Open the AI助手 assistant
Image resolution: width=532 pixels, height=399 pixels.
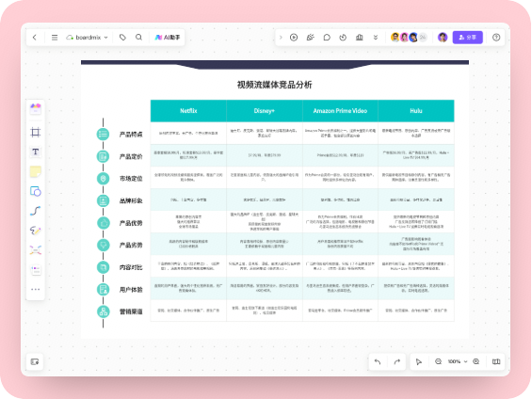tap(168, 38)
